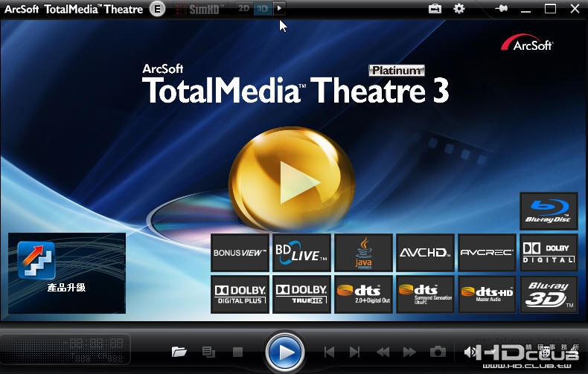Click the BD Live logo tile
The width and height of the screenshot is (588, 374).
point(302,253)
